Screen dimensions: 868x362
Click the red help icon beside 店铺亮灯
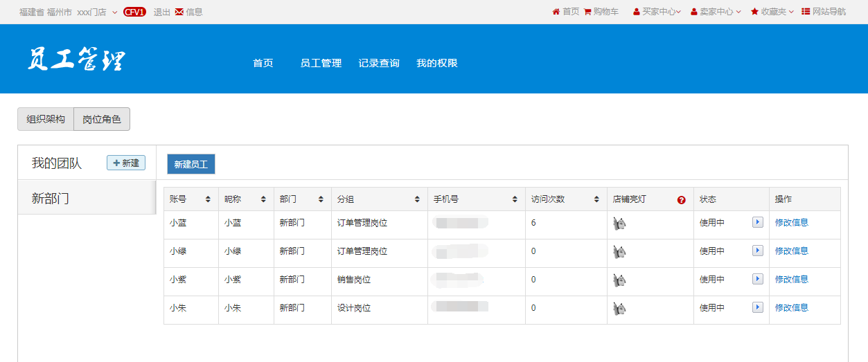(x=681, y=200)
